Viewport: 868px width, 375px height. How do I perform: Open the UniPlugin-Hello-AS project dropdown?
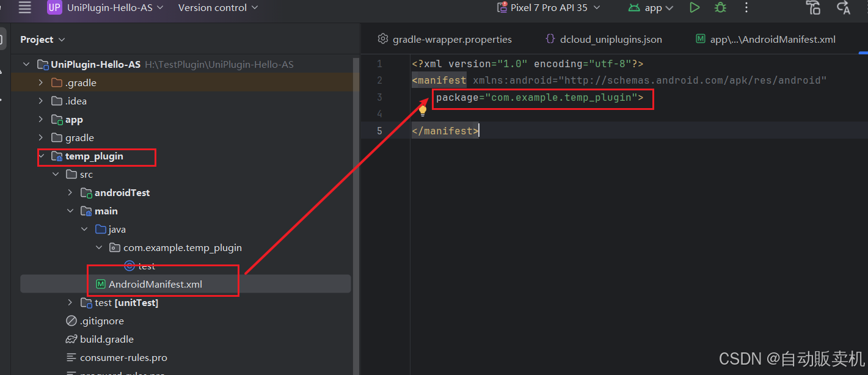pyautogui.click(x=115, y=7)
